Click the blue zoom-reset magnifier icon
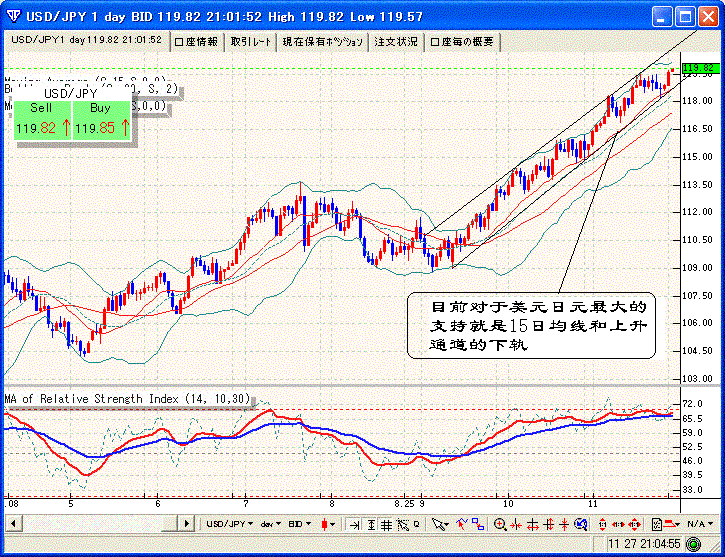Screen dimensions: 725x557 coord(581,524)
